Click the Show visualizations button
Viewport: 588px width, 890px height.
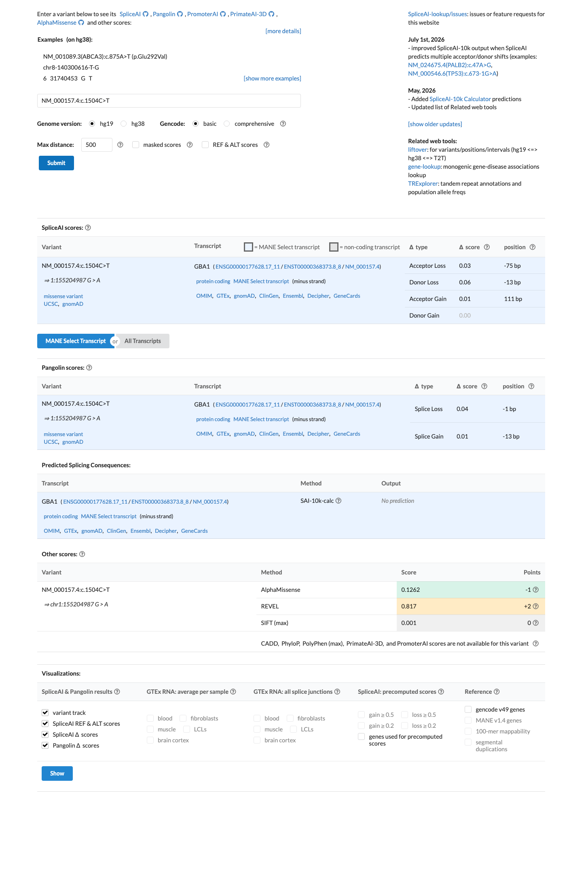pyautogui.click(x=57, y=773)
